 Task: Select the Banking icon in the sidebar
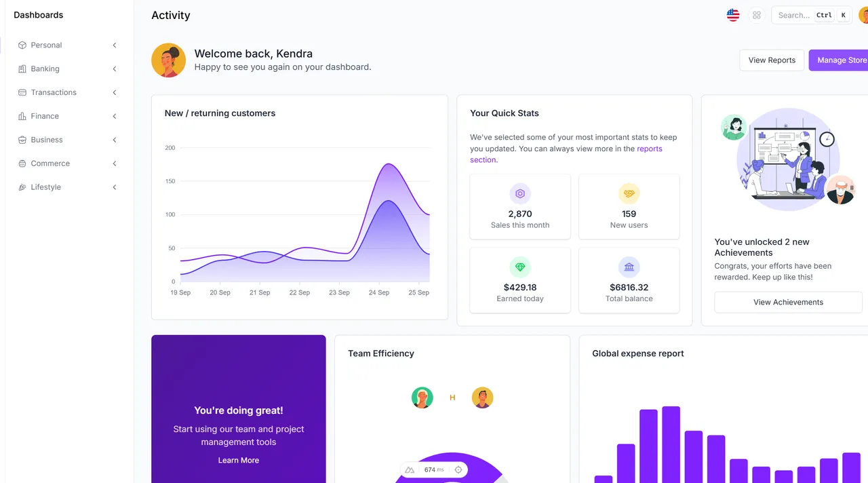[21, 69]
